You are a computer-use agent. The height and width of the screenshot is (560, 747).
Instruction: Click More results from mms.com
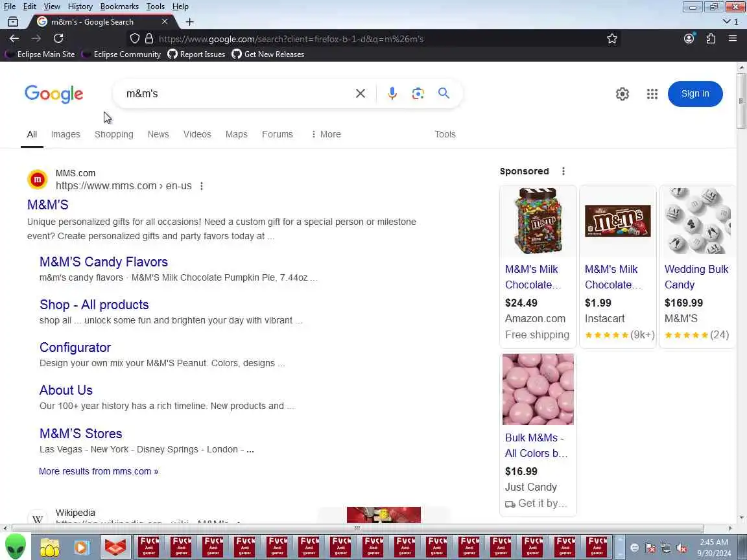coord(99,471)
